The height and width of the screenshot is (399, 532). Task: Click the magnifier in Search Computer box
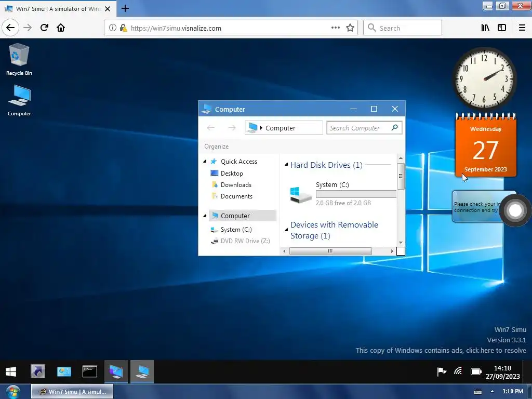tap(395, 128)
